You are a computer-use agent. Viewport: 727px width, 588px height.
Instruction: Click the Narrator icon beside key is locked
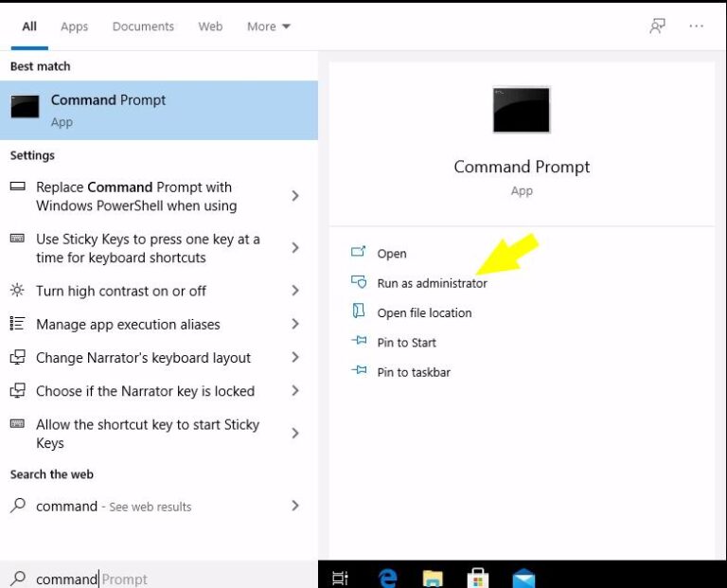pos(17,390)
